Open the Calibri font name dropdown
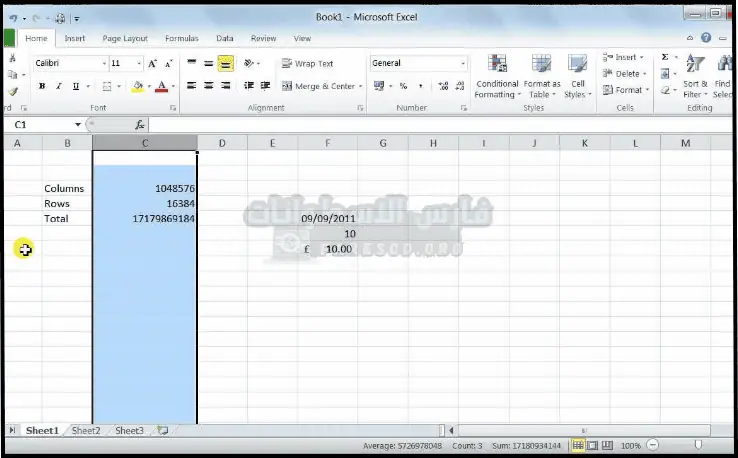 (x=103, y=63)
